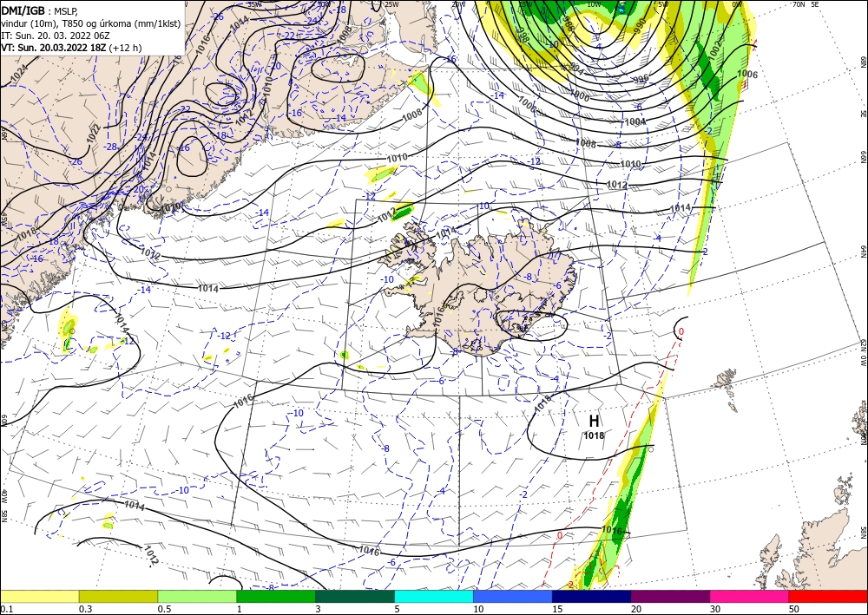Select the red 50+ legend swatch
Screen dimensions: 868x615
coord(828,596)
